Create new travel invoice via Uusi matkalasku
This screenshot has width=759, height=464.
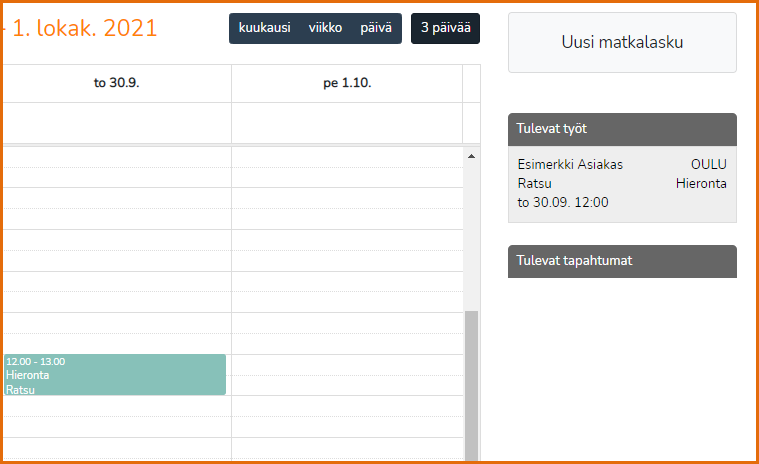point(622,43)
